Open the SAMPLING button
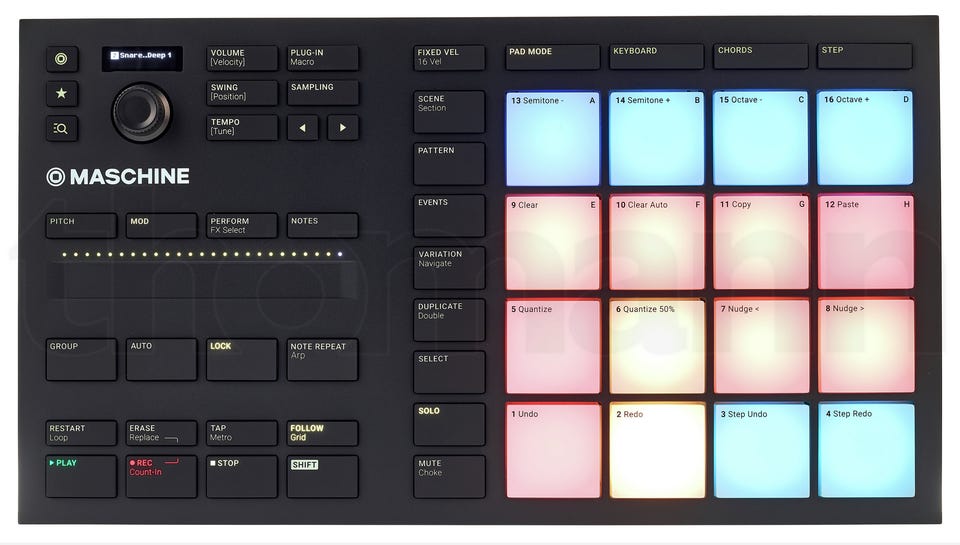 (x=323, y=92)
